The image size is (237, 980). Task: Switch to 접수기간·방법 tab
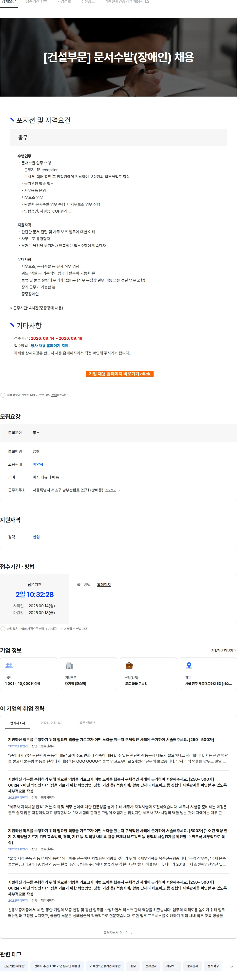point(37,2)
